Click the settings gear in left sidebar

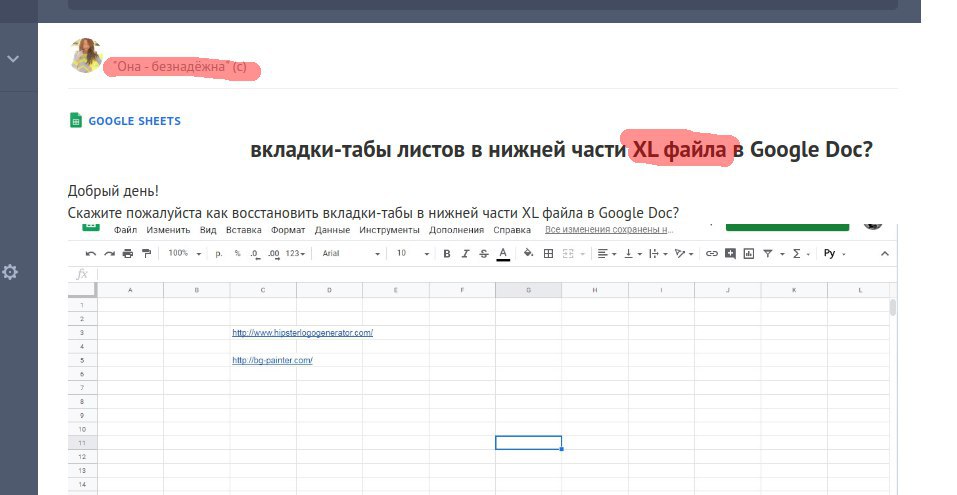(x=10, y=272)
